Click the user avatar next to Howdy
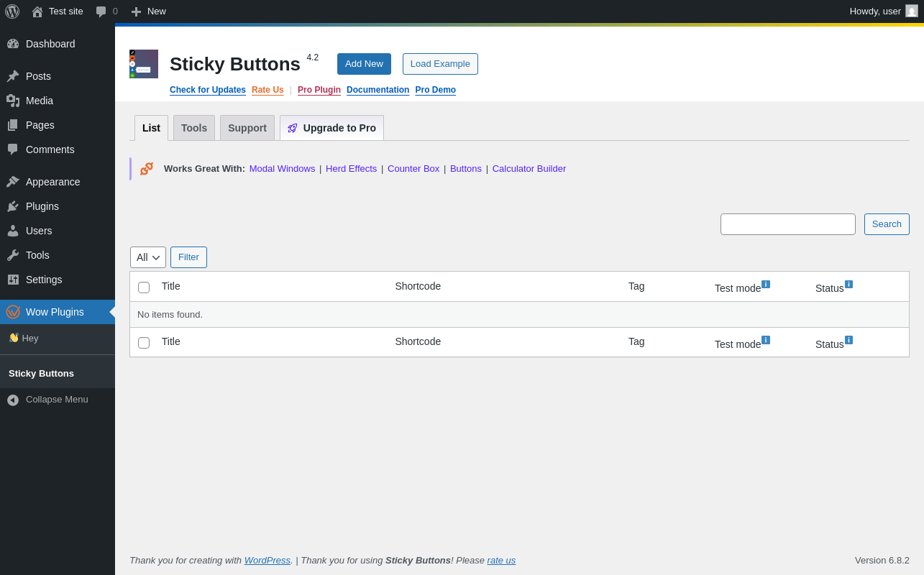The image size is (924, 575). coord(912,11)
